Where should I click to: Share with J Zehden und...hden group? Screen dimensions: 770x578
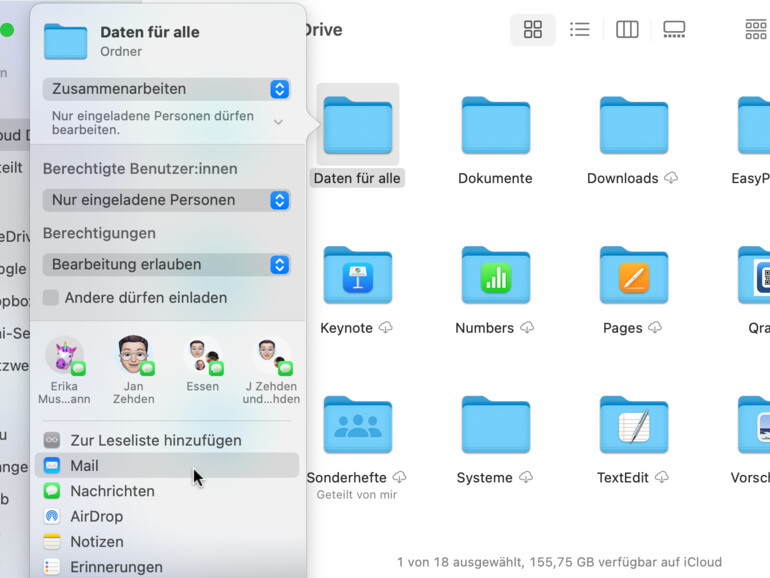[271, 371]
